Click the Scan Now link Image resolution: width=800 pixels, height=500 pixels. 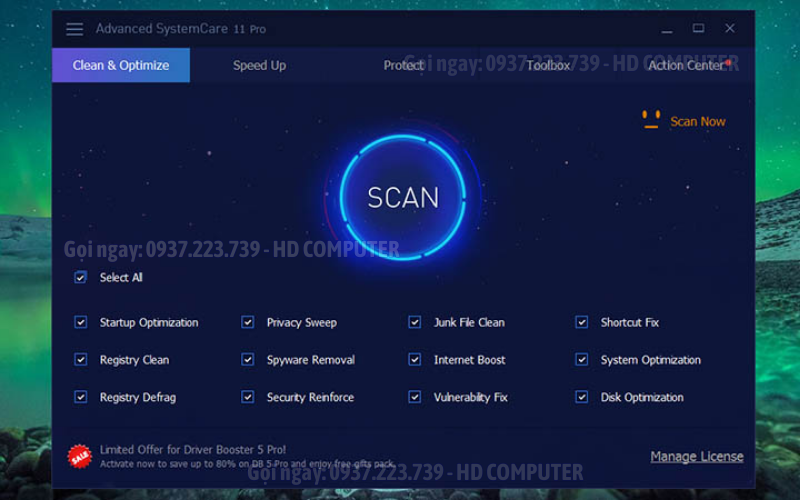[697, 121]
